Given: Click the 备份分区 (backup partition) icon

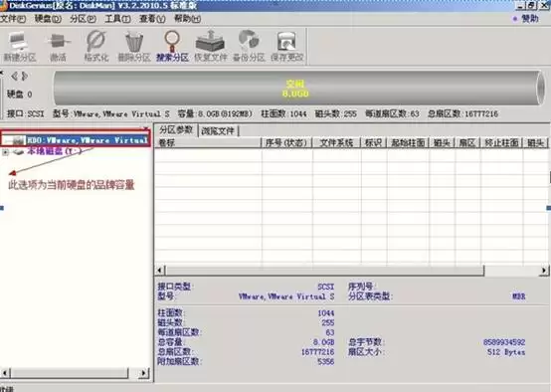Looking at the screenshot, I should [249, 47].
